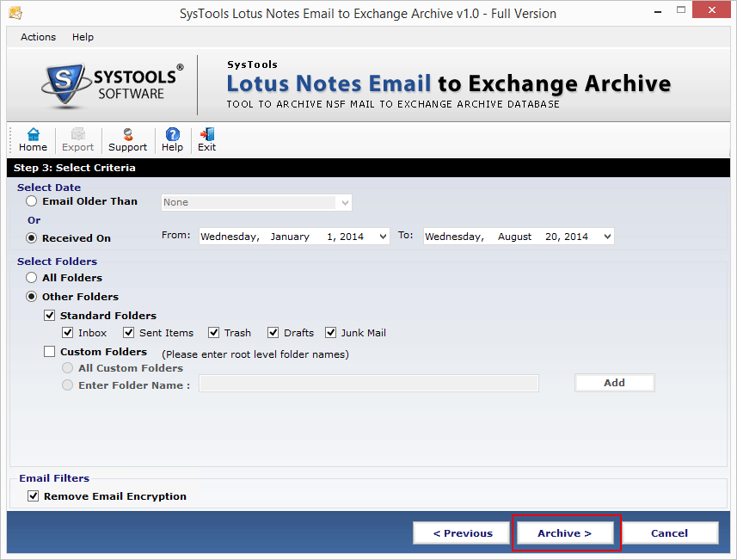
Task: Toggle the Sent Items checkbox
Action: point(129,333)
